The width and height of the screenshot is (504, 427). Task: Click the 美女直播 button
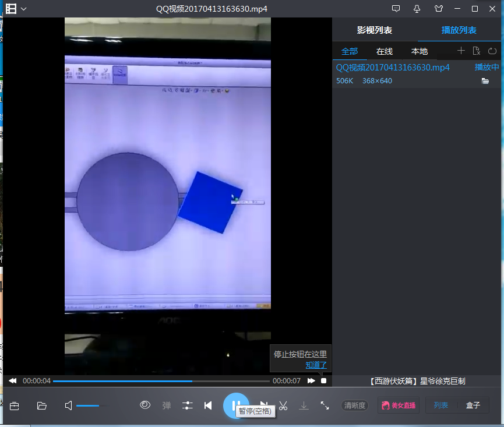click(x=399, y=405)
